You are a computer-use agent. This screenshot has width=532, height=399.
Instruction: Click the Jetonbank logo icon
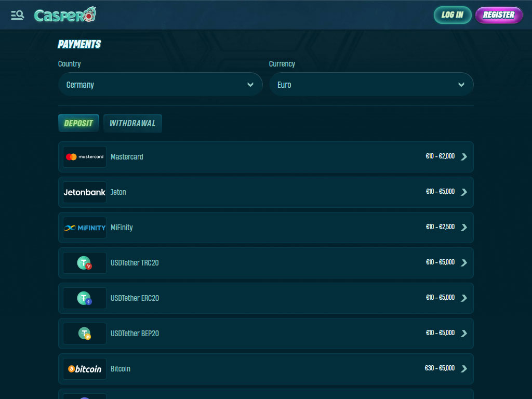pyautogui.click(x=85, y=192)
